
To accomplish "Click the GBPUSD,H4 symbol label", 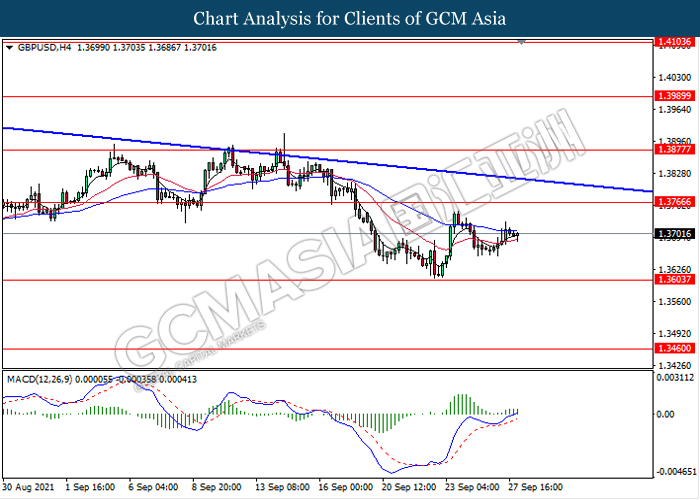I will click(44, 47).
